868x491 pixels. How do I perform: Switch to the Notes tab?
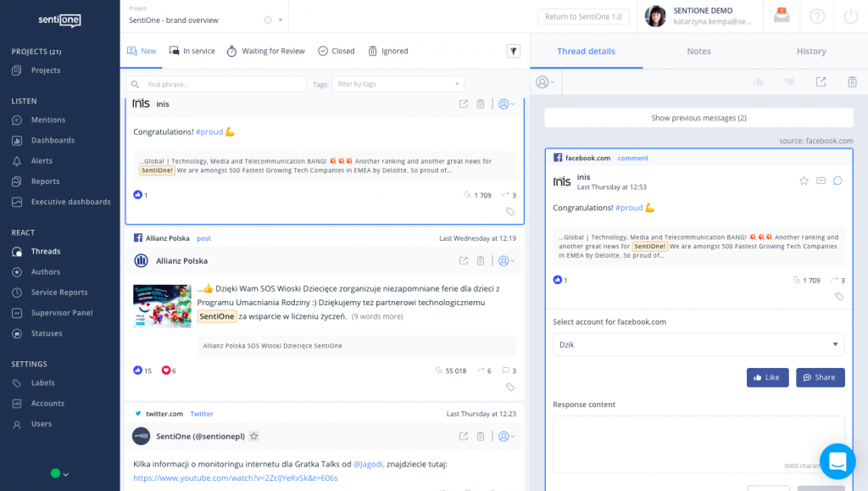point(698,51)
